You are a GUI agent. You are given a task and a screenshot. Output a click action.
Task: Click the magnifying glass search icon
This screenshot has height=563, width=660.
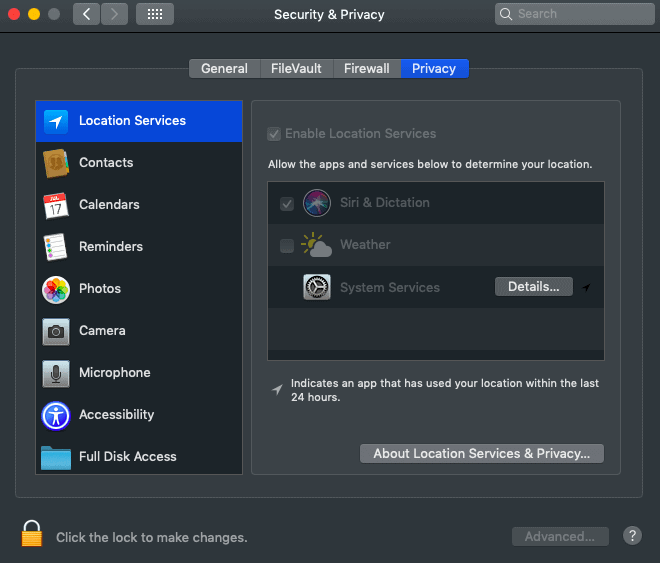pos(506,14)
